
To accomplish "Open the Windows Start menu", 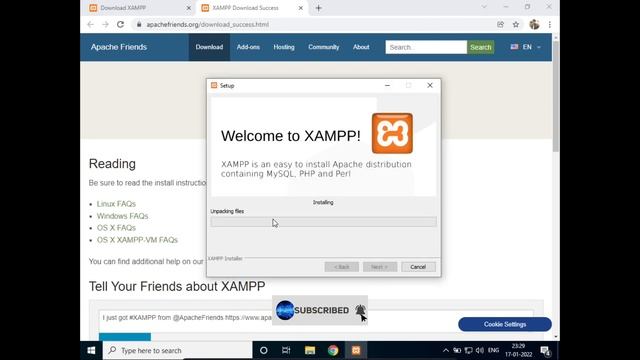I will (x=91, y=351).
